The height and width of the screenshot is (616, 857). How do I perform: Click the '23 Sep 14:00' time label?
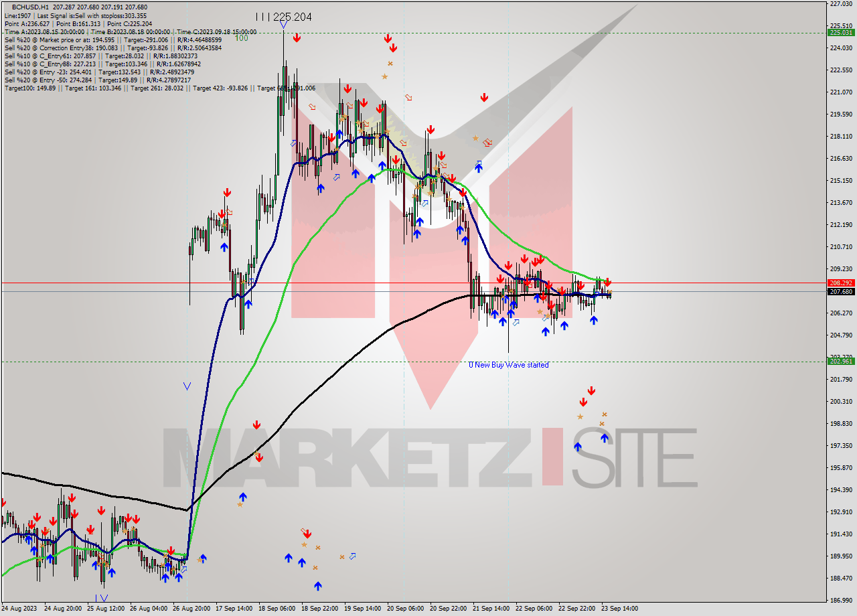(620, 609)
